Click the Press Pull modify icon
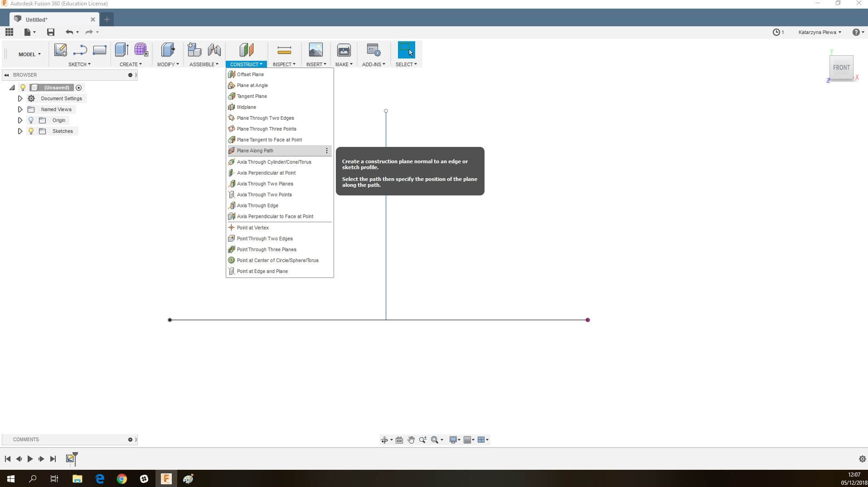 coord(168,50)
